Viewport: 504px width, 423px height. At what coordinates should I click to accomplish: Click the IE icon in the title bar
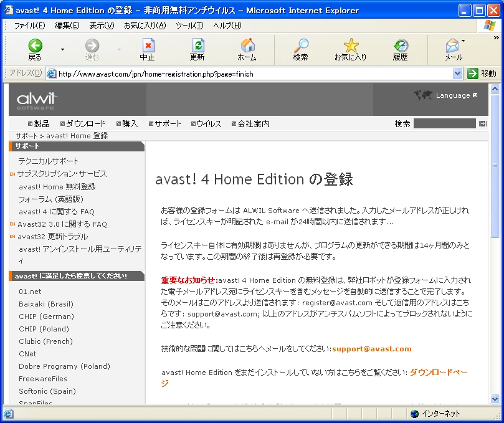[8, 10]
